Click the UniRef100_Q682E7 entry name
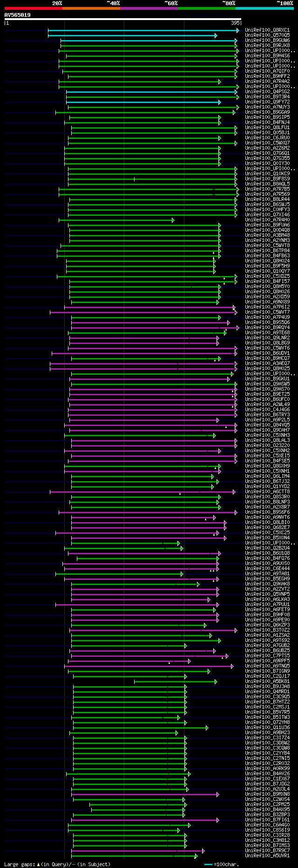Screen dimensions: 298x868 point(267,528)
